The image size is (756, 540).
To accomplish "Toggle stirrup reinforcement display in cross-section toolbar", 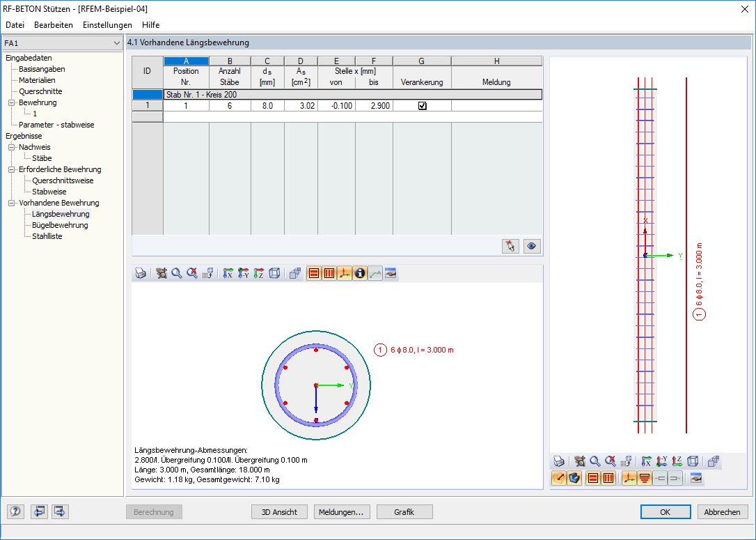I will point(329,274).
